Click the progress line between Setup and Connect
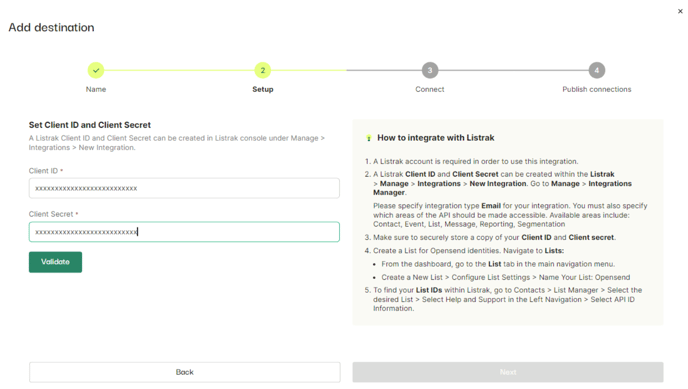The width and height of the screenshot is (688, 389). (346, 70)
